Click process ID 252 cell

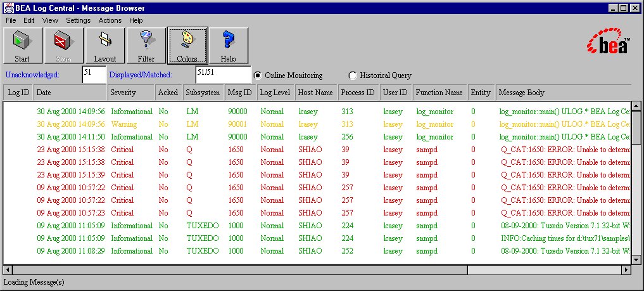tap(347, 250)
